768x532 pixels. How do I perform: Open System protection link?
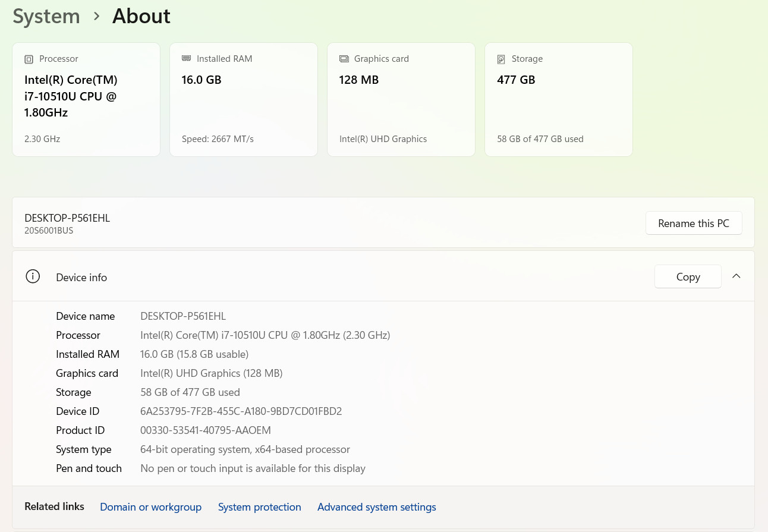point(259,507)
